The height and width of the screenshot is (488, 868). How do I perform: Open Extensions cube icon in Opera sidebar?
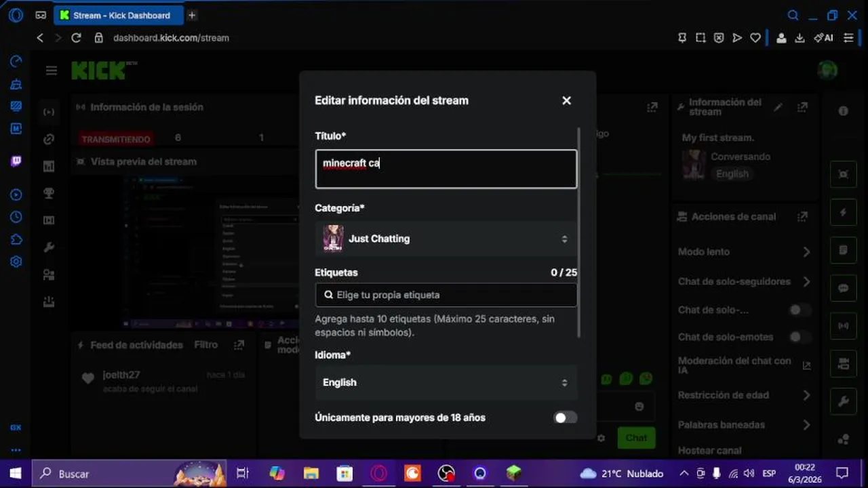[x=16, y=239]
